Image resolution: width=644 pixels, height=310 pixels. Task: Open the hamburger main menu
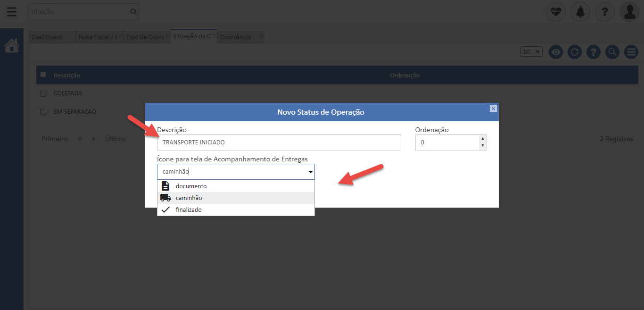[x=12, y=12]
